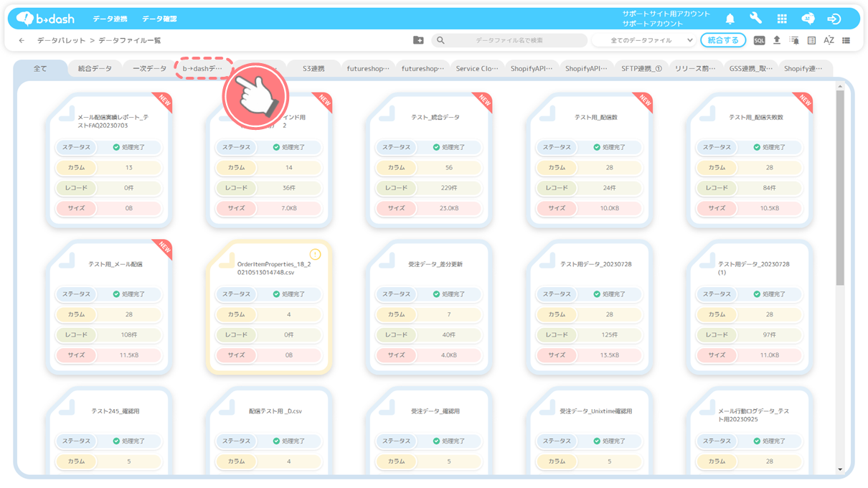
Task: Click the vertical scrollbar thumb
Action: [x=840, y=188]
